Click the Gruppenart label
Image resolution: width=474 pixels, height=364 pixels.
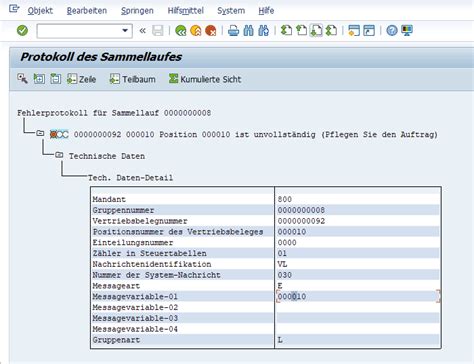pos(116,340)
